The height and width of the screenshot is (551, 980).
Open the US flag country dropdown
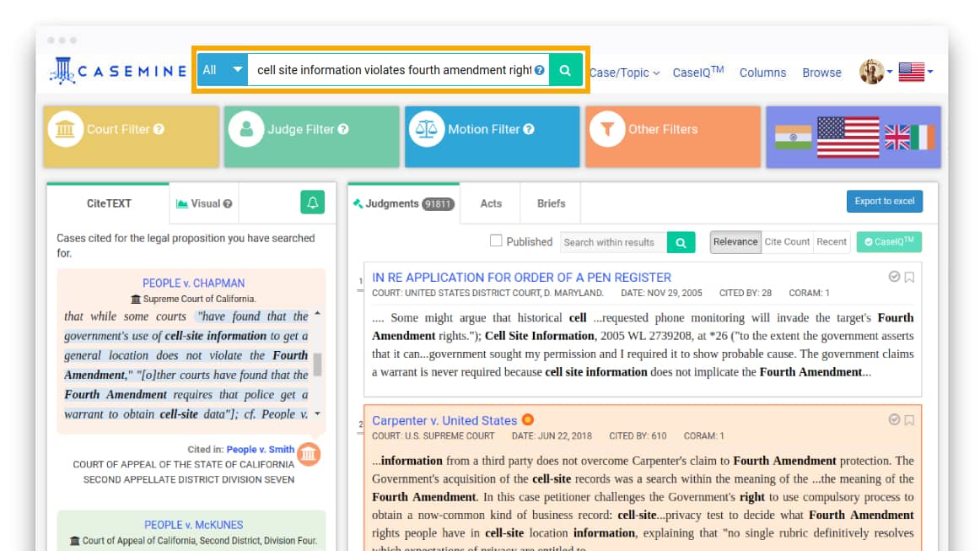[x=916, y=73]
